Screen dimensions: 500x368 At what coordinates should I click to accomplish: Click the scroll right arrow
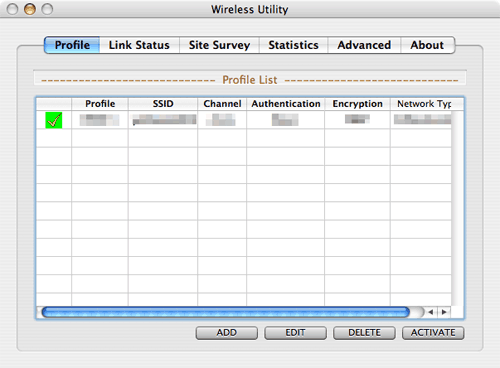point(444,312)
